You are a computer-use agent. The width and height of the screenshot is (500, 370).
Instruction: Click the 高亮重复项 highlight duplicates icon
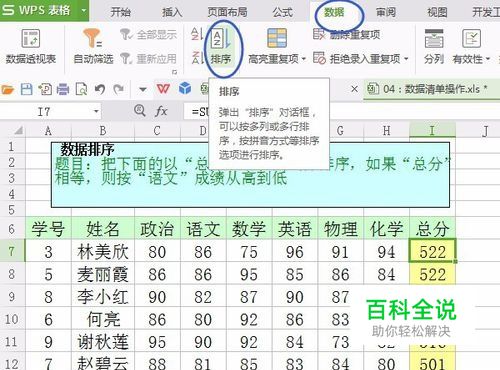[x=277, y=38]
